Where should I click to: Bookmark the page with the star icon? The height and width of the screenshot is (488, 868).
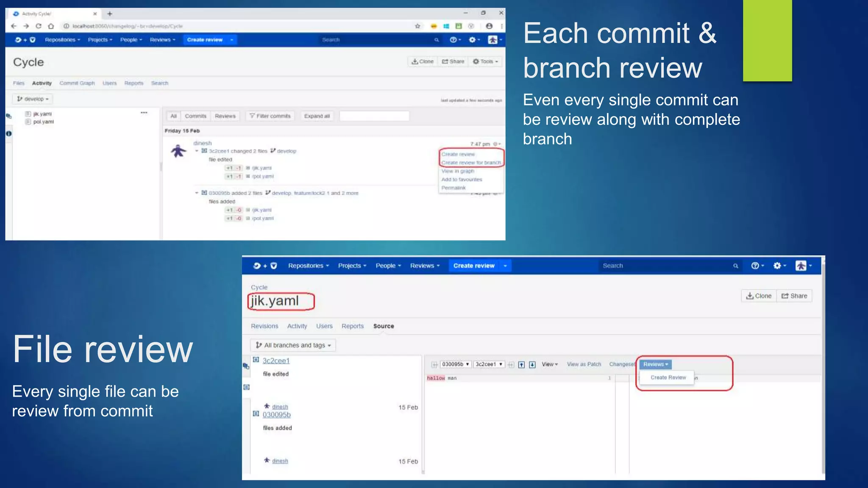(417, 26)
